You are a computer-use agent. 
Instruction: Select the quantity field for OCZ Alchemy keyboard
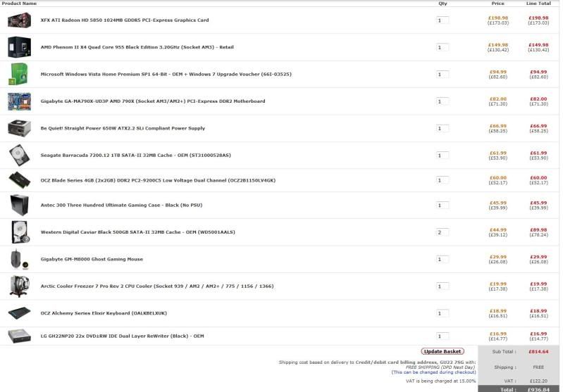click(x=442, y=313)
